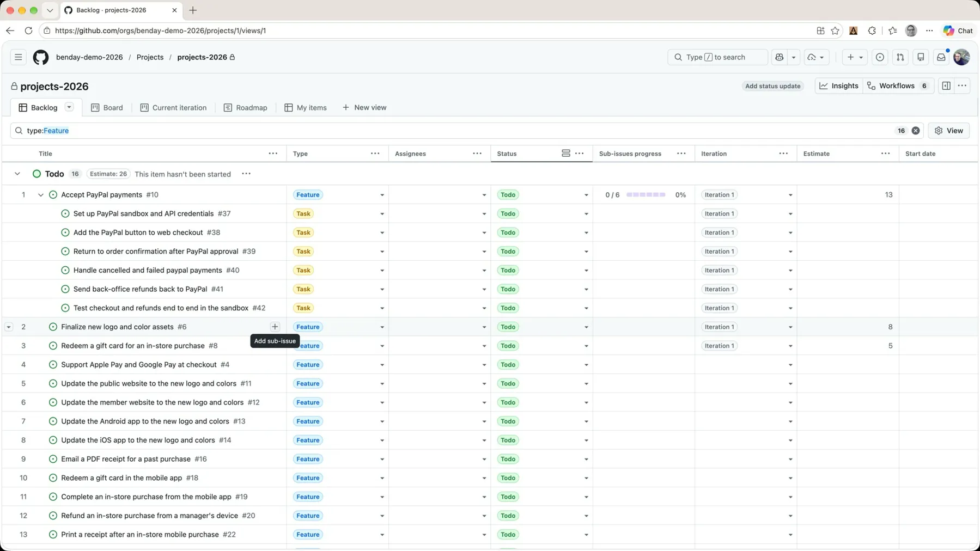This screenshot has height=551, width=980.
Task: Click the sub-issues progress bar for Accept PayPal
Action: [646, 195]
